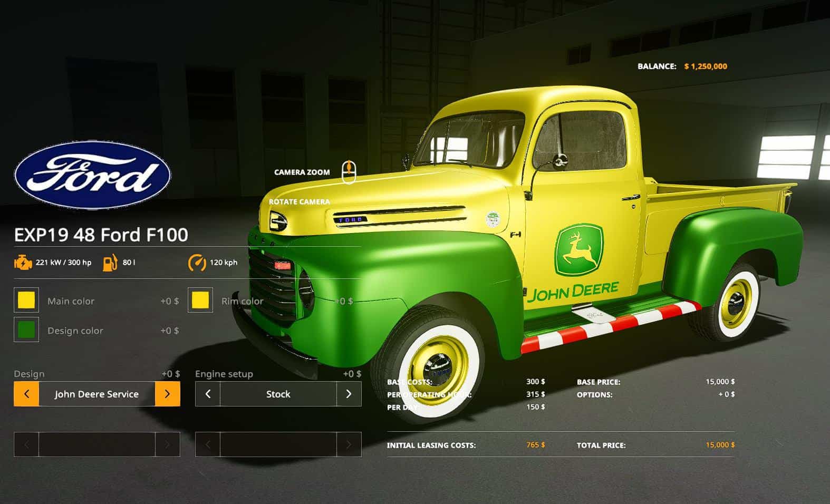Click the Total Price label
Image resolution: width=830 pixels, height=504 pixels.
click(x=601, y=445)
